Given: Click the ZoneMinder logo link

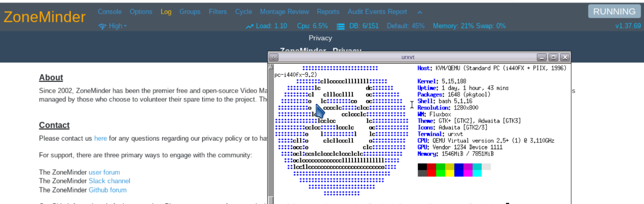Looking at the screenshot, I should pos(44,17).
